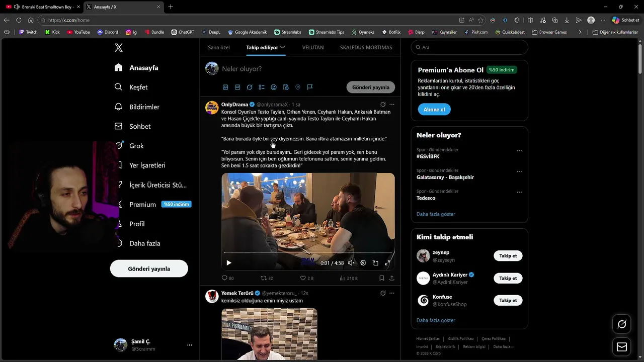Bookmark the OnlyDrama post
This screenshot has width=644, height=362.
[x=382, y=278]
